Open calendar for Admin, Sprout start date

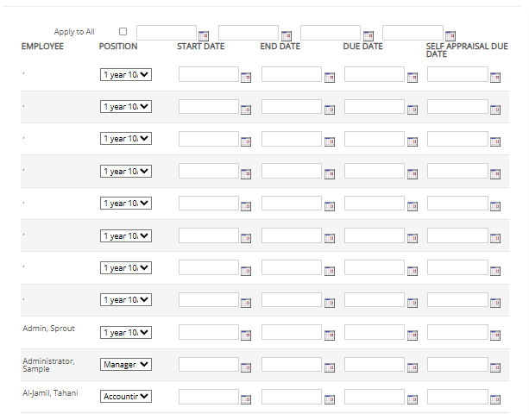click(x=246, y=335)
